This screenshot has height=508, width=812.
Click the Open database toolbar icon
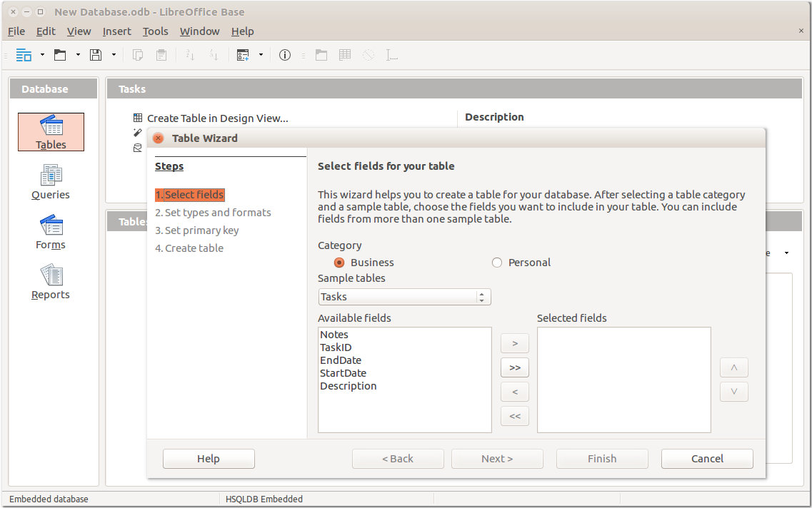60,55
